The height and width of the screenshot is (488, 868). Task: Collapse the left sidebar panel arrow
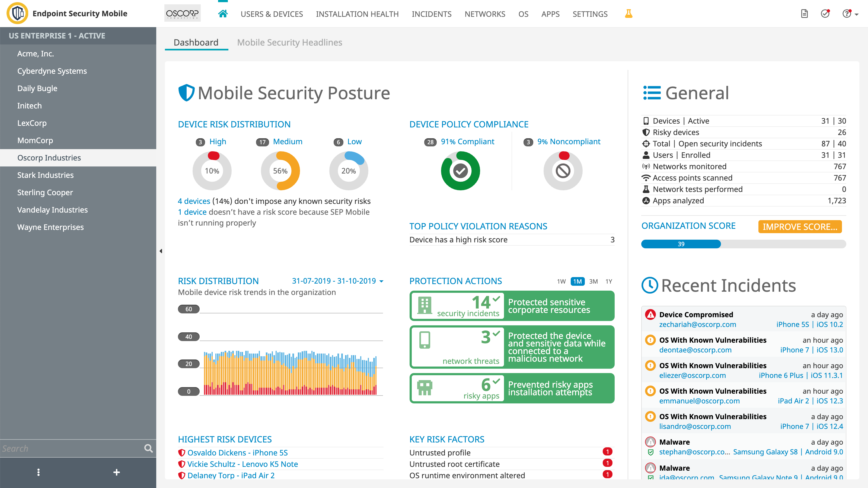point(161,251)
